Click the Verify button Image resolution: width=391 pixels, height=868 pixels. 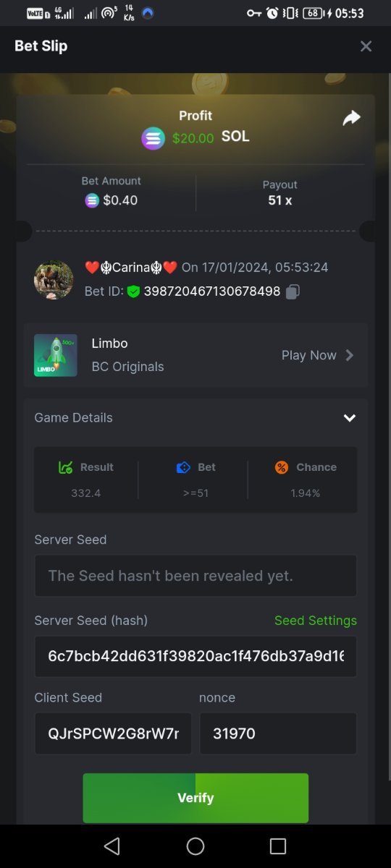[195, 798]
